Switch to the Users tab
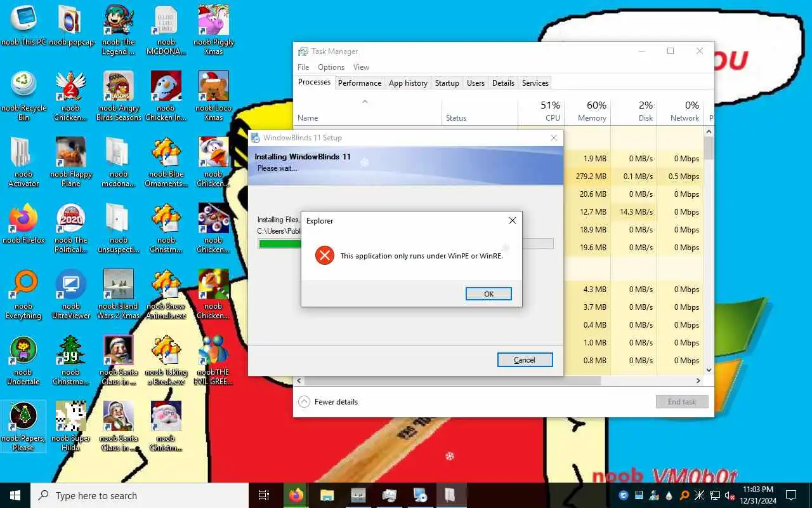The height and width of the screenshot is (508, 812). [x=476, y=83]
